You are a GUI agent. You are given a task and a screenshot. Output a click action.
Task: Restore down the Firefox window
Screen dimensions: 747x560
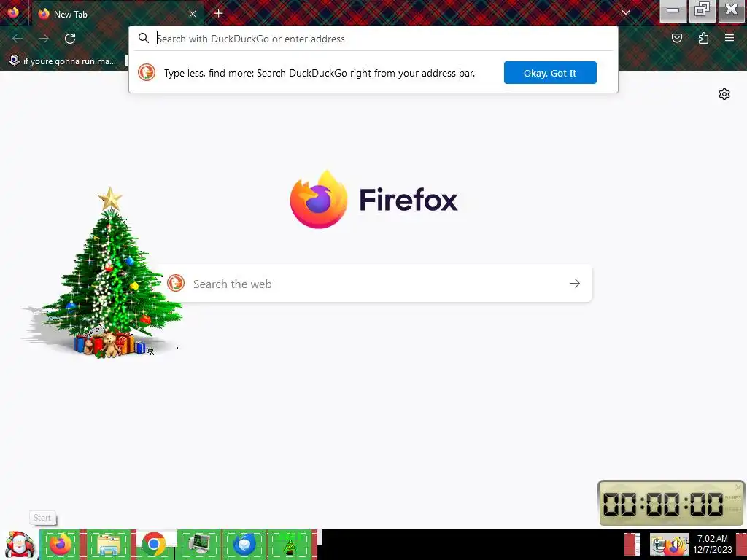pyautogui.click(x=702, y=10)
